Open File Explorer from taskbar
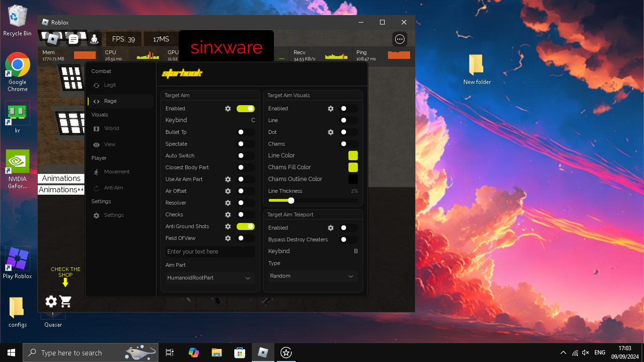This screenshot has height=362, width=644. (216, 353)
